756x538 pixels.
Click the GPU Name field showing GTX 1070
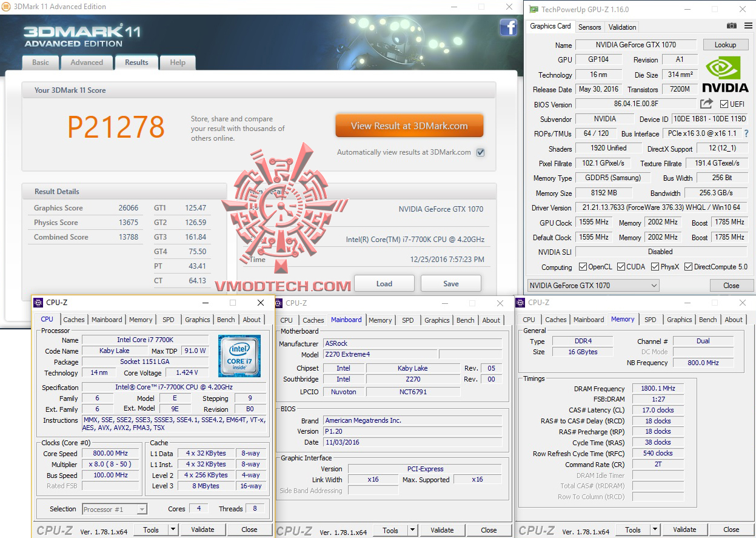click(x=635, y=44)
